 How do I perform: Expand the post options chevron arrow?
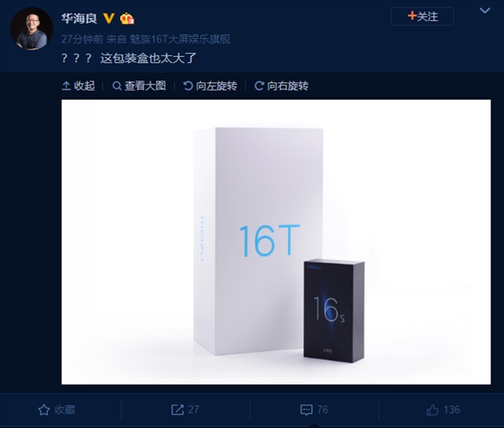(x=485, y=11)
